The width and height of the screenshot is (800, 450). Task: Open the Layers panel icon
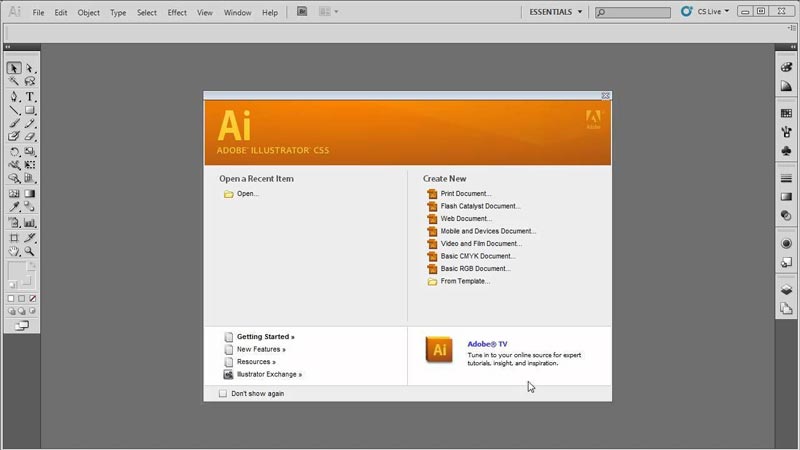tap(786, 289)
